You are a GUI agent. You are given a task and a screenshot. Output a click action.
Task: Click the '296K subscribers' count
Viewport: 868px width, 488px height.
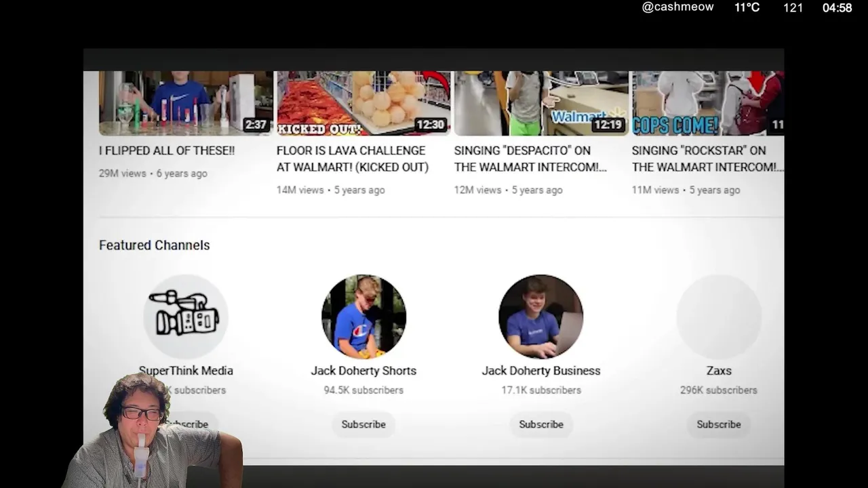[719, 390]
